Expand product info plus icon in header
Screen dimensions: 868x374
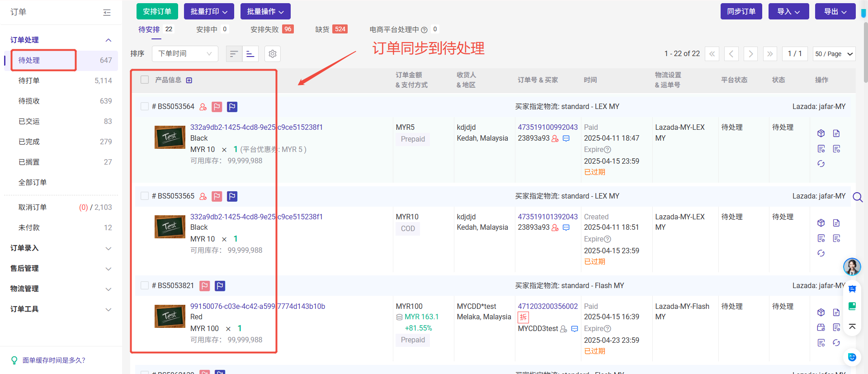tap(189, 80)
